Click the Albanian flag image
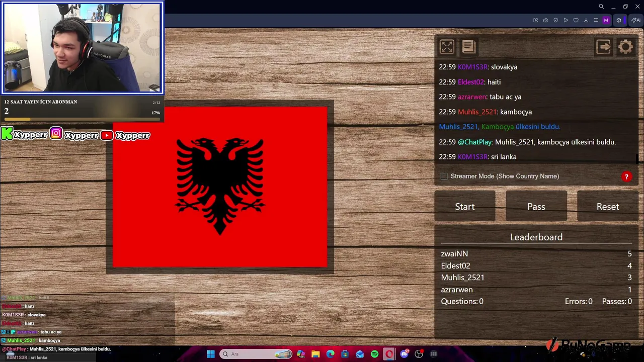The height and width of the screenshot is (362, 644). 220,187
